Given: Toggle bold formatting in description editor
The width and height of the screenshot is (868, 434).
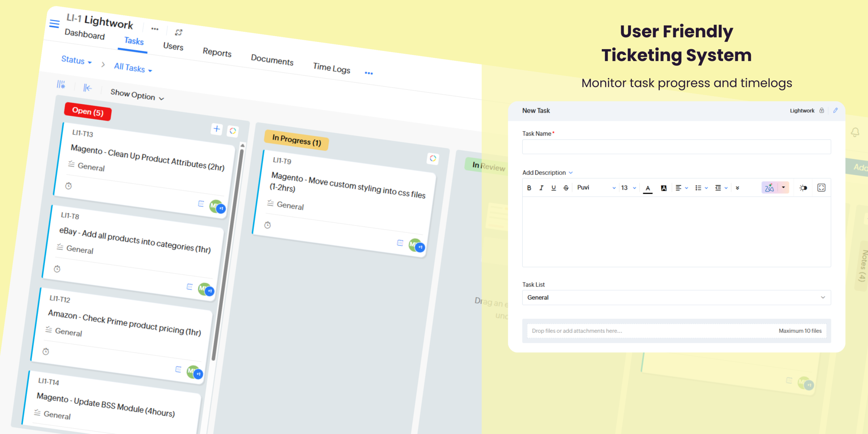Looking at the screenshot, I should coord(529,188).
